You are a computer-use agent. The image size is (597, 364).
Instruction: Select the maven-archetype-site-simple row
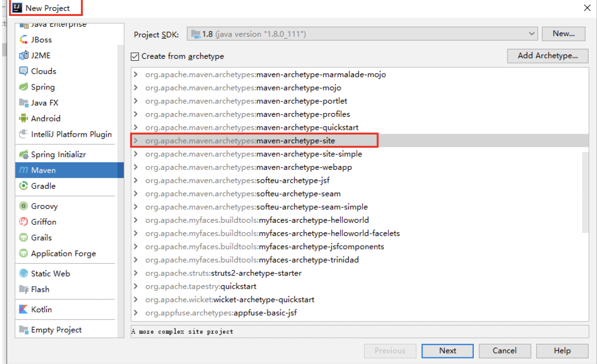coord(309,154)
